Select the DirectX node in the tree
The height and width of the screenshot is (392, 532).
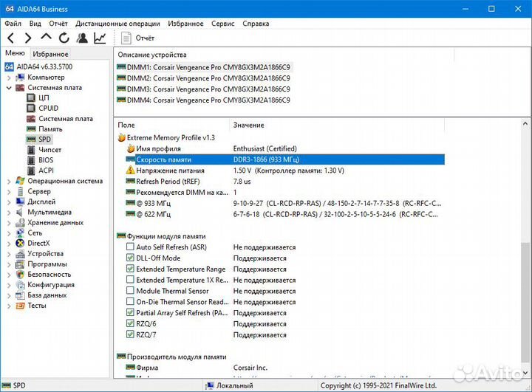tap(38, 243)
